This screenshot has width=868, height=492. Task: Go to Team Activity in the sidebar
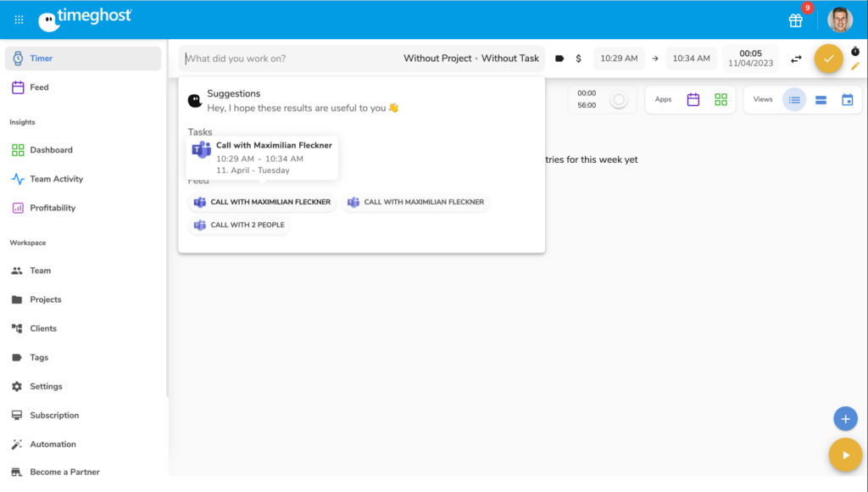click(x=56, y=179)
